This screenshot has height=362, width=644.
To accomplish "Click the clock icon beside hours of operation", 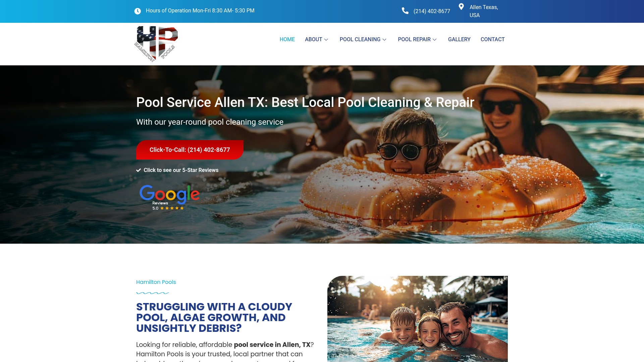I will click(138, 11).
